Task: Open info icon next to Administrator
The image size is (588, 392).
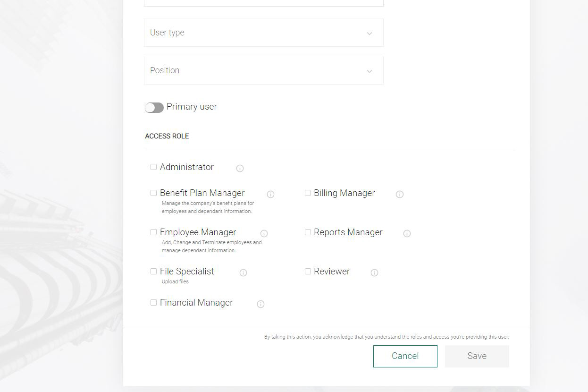Action: (x=240, y=168)
